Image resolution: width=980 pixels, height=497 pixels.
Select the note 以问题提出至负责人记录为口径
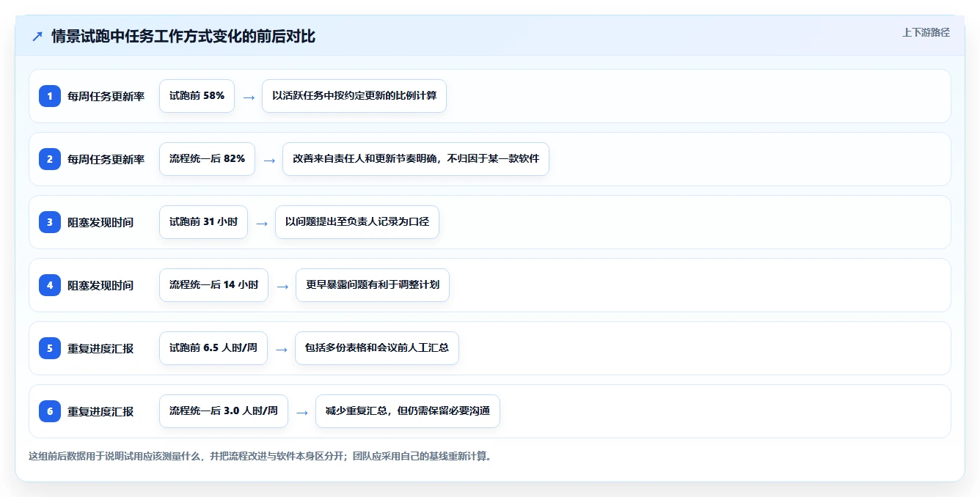tap(357, 222)
